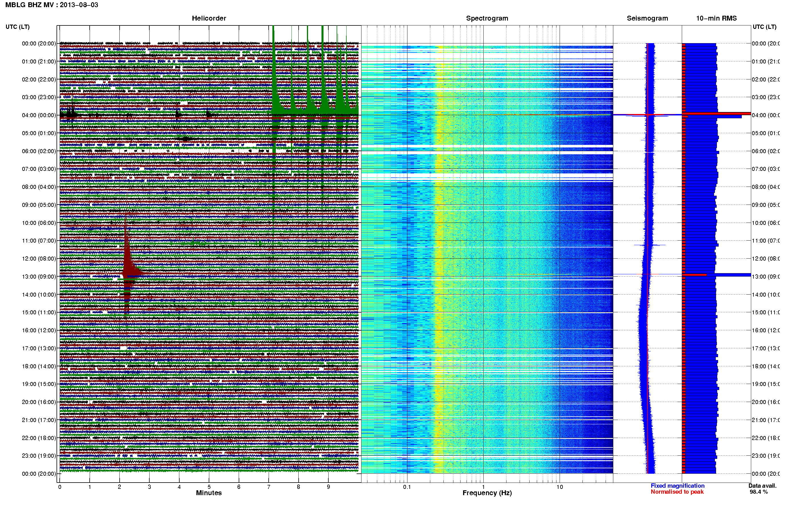The width and height of the screenshot is (812, 508).
Task: Click the 1 Hz frequency tick label
Action: point(483,487)
